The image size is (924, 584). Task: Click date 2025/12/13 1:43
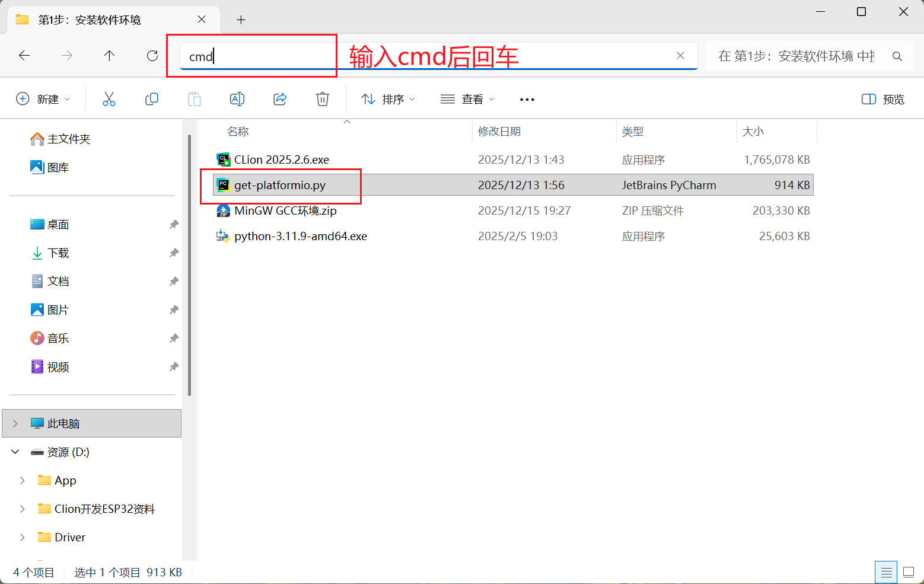(x=521, y=159)
